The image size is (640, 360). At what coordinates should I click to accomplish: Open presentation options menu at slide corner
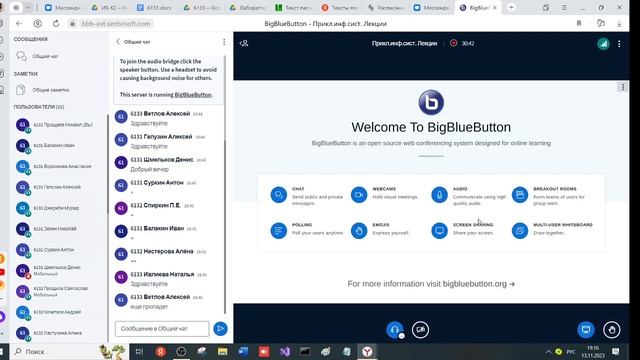coord(623,87)
